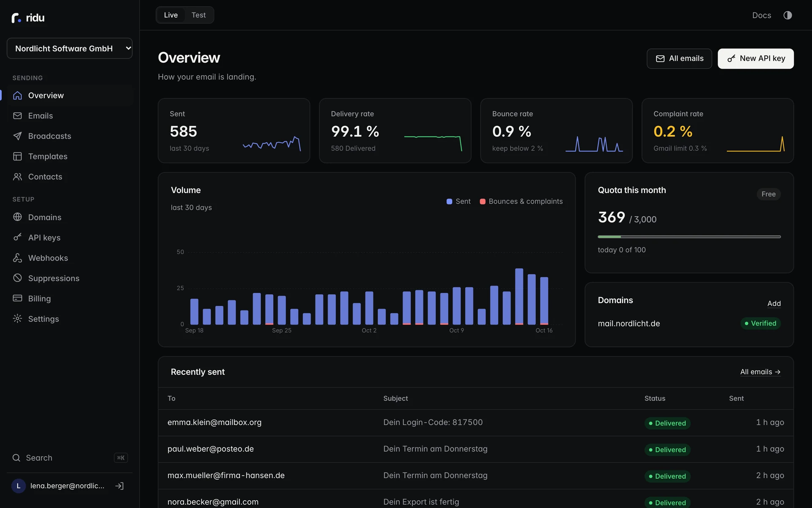Toggle the dark/light theme icon
The height and width of the screenshot is (508, 812).
tap(787, 15)
